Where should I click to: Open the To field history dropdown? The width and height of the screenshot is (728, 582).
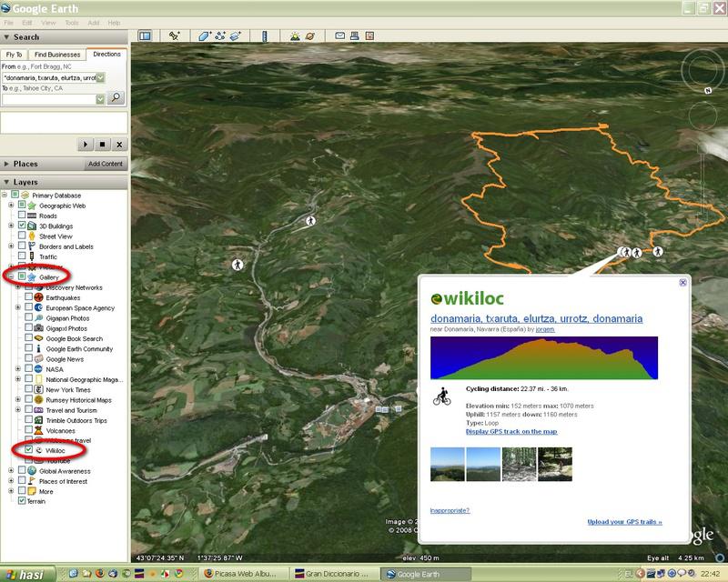pyautogui.click(x=100, y=99)
